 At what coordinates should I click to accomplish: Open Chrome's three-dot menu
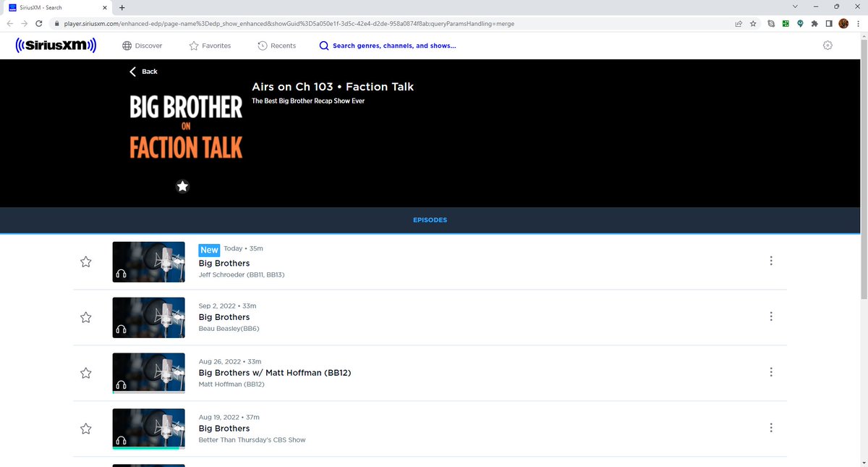click(859, 23)
